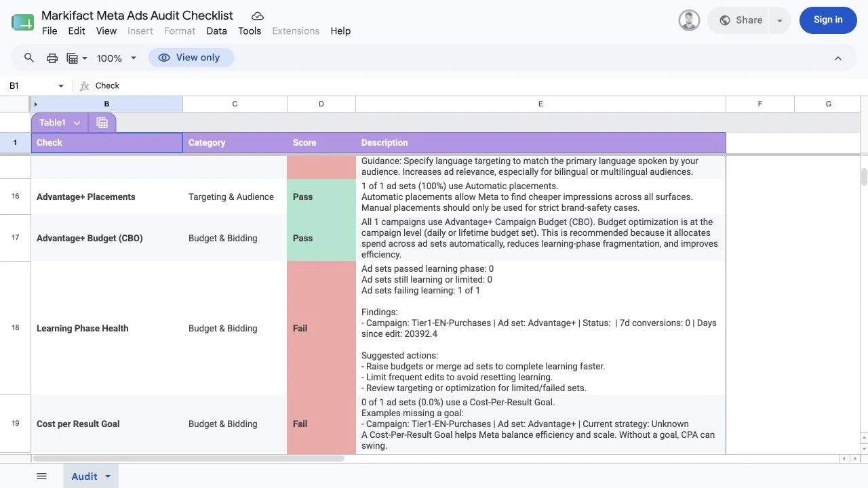Click the Cost per Result Goal cell
868x488 pixels.
pyautogui.click(x=106, y=424)
